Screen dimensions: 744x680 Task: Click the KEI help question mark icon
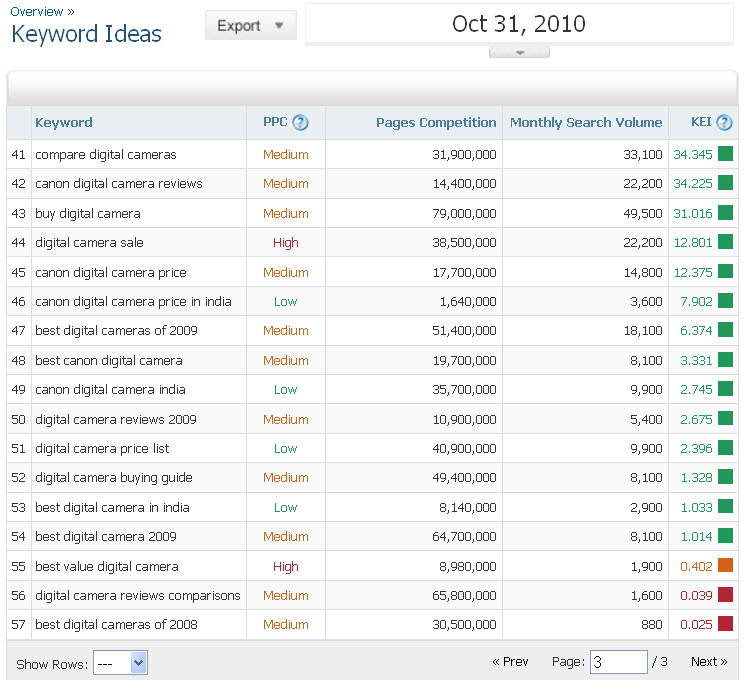pos(724,123)
